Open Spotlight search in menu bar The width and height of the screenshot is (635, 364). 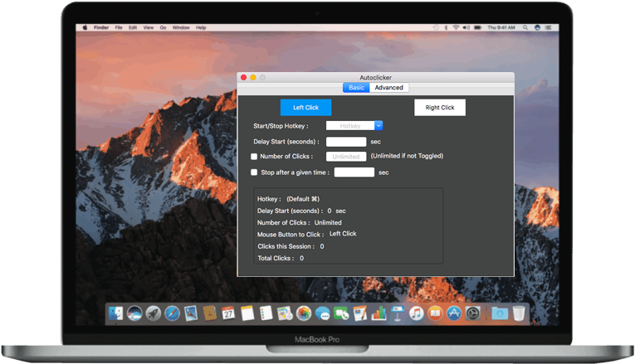(525, 27)
